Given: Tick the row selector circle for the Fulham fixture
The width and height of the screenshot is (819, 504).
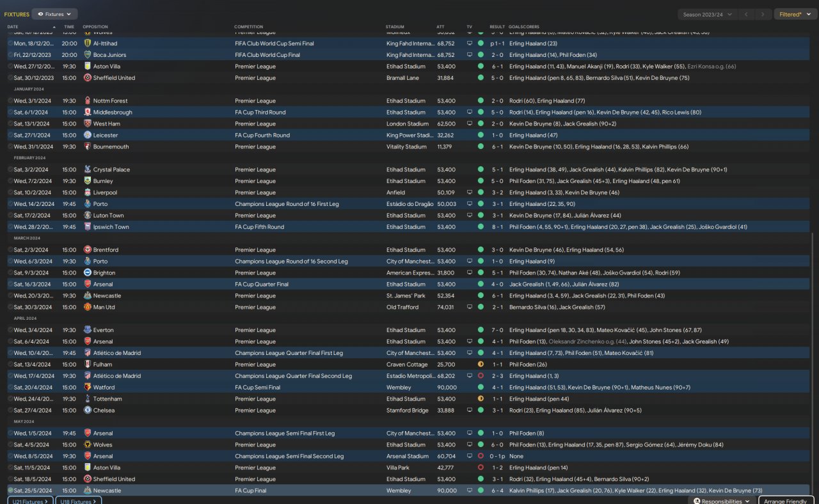Looking at the screenshot, I should [x=10, y=365].
